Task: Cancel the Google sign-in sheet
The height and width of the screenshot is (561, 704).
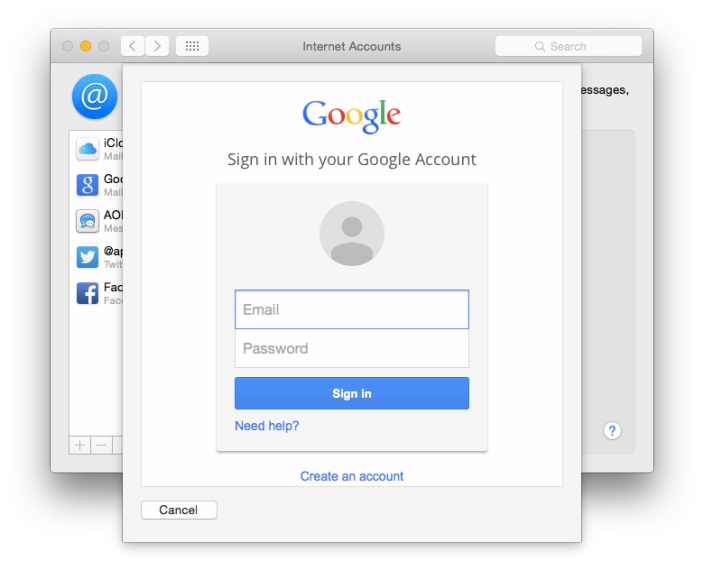Action: pos(179,510)
